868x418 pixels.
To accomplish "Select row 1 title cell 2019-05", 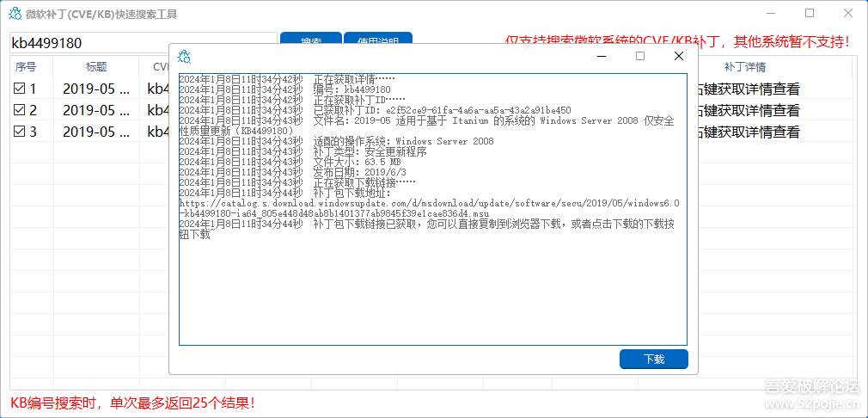I will pyautogui.click(x=96, y=89).
